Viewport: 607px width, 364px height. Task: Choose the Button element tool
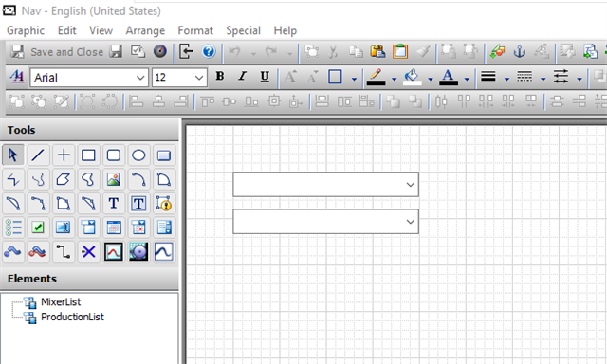164,155
